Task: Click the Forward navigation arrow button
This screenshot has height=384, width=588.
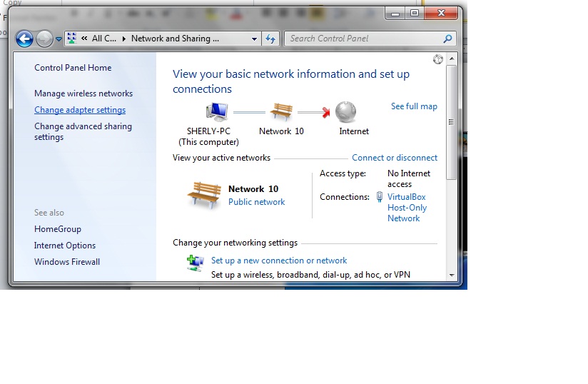Action: [x=44, y=39]
